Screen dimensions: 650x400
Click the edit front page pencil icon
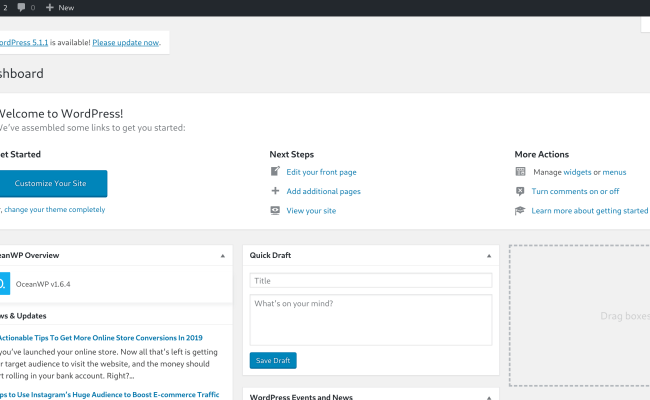(275, 172)
